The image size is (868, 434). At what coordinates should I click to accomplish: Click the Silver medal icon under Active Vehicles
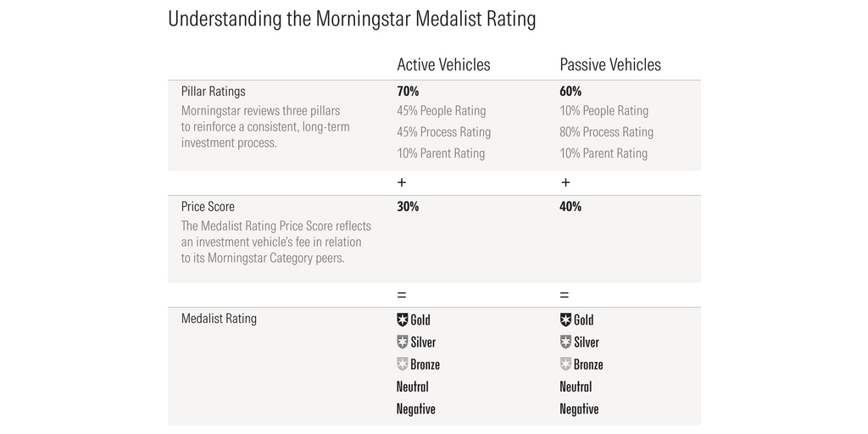point(403,342)
